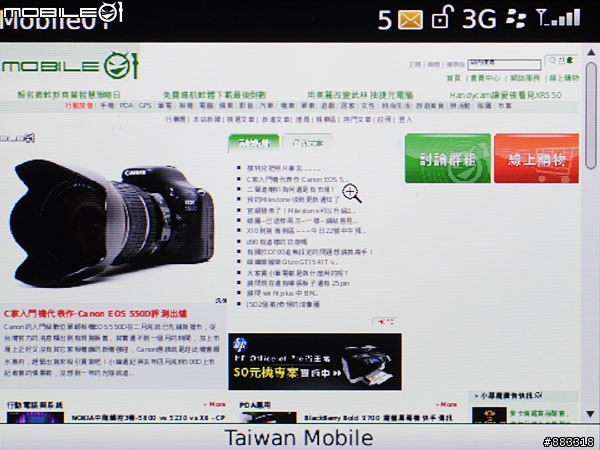The image size is (600, 450).
Task: Open the Canon DSLR camera feature image
Action: pos(112,222)
